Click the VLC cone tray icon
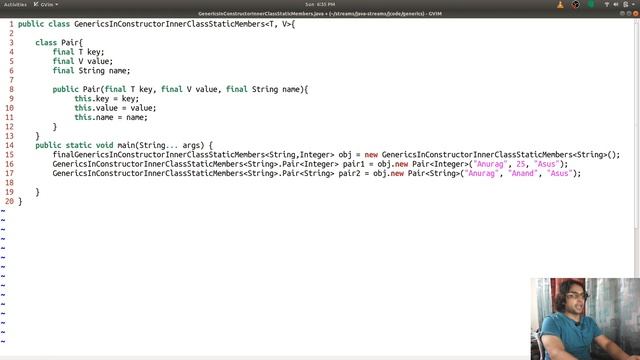The image size is (640, 360). pyautogui.click(x=560, y=4)
